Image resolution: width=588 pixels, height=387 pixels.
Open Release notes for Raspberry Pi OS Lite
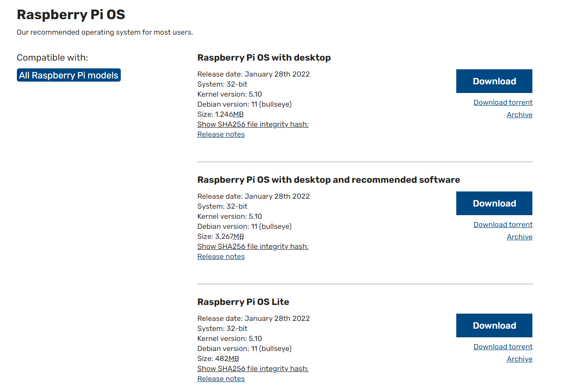[221, 379]
